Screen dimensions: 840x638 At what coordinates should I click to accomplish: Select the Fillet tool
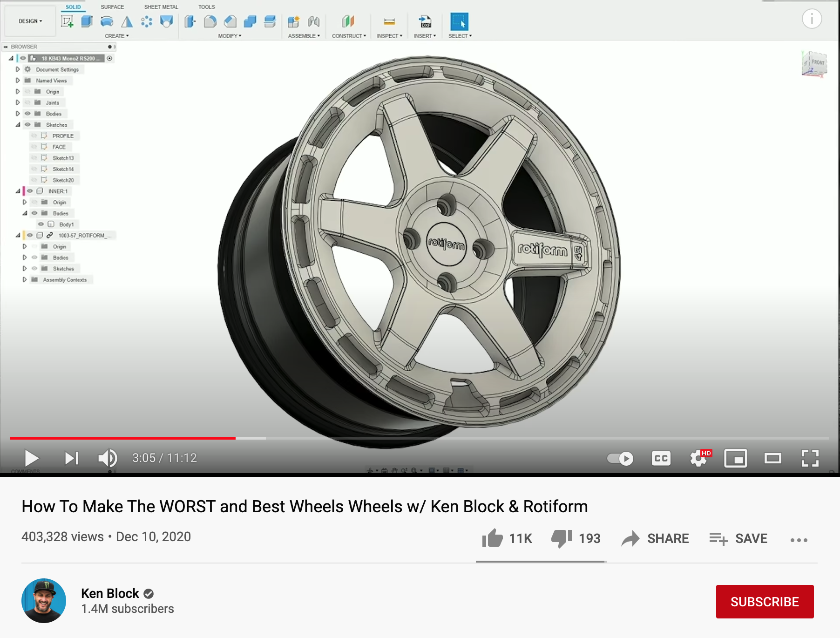click(210, 21)
